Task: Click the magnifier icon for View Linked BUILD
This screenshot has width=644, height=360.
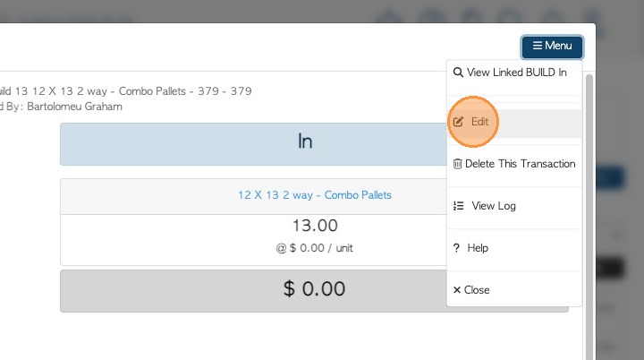Action: [x=458, y=73]
